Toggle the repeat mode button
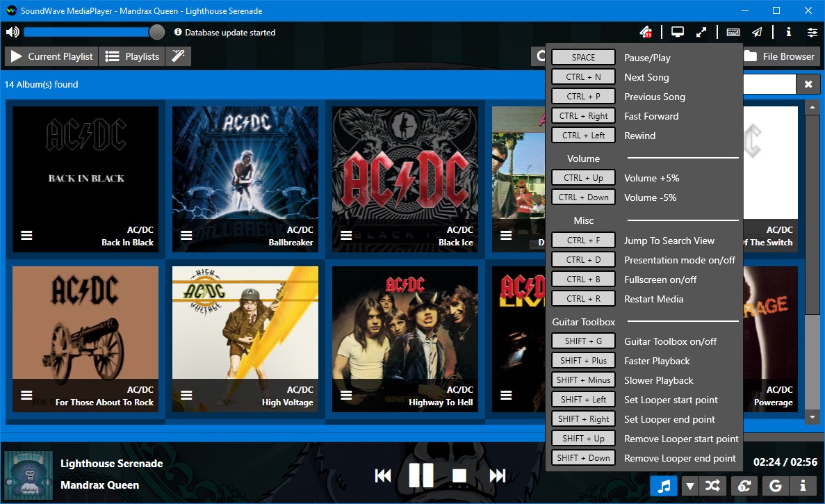825x504 pixels. [744, 486]
